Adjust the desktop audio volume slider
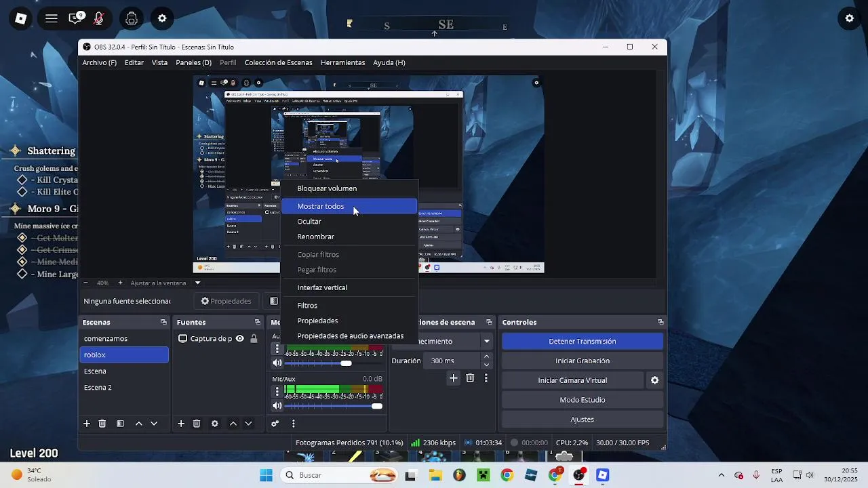The image size is (868, 488). tap(334, 363)
